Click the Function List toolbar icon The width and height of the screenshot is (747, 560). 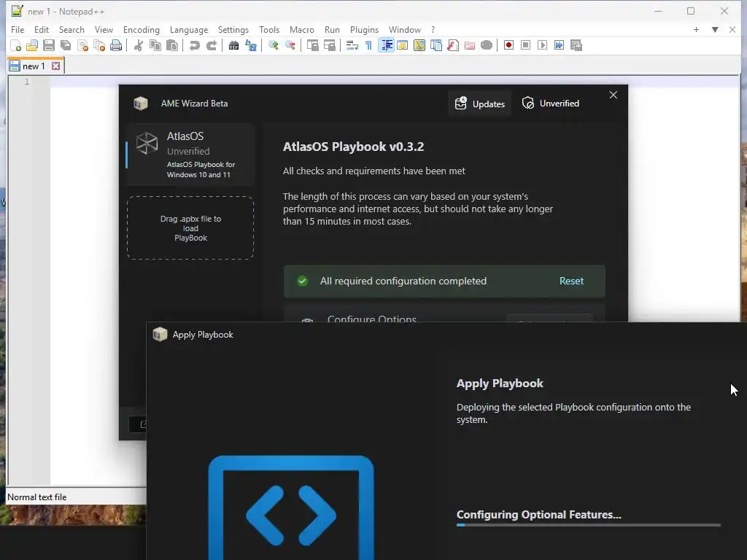click(453, 45)
